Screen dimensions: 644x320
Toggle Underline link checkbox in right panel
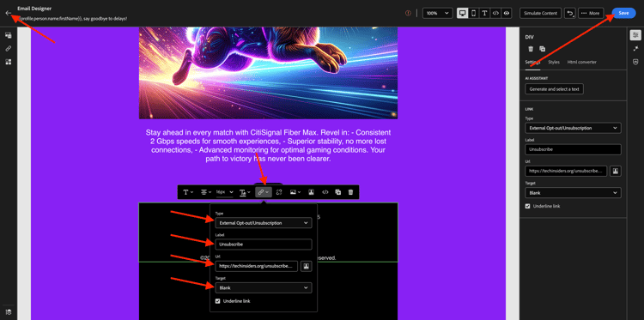(x=528, y=206)
